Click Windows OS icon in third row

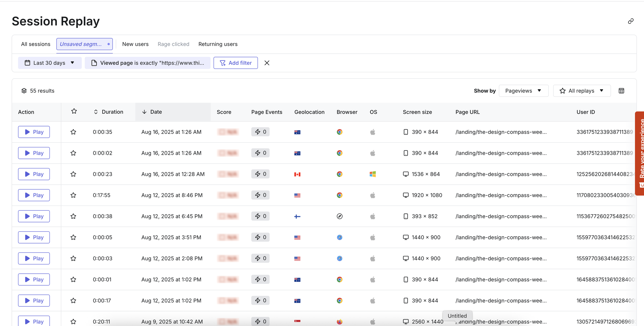(372, 174)
